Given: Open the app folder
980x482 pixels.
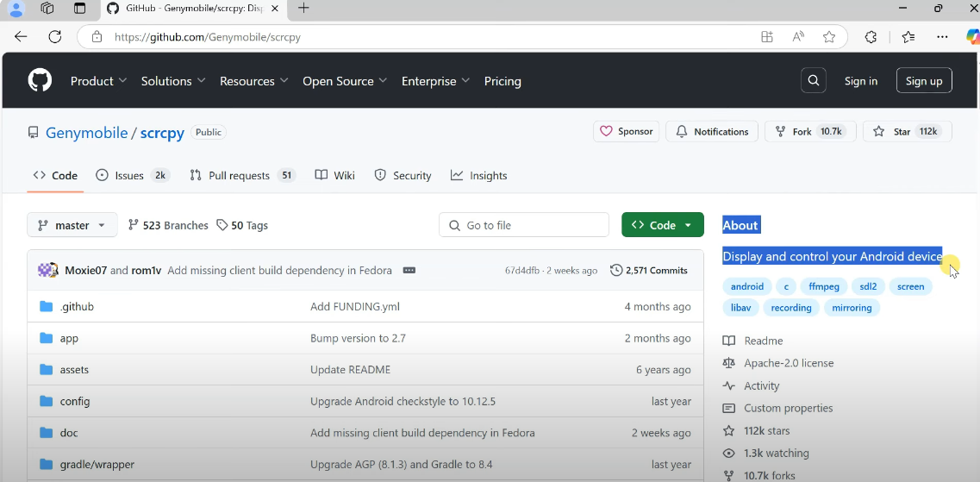Looking at the screenshot, I should pyautogui.click(x=69, y=338).
